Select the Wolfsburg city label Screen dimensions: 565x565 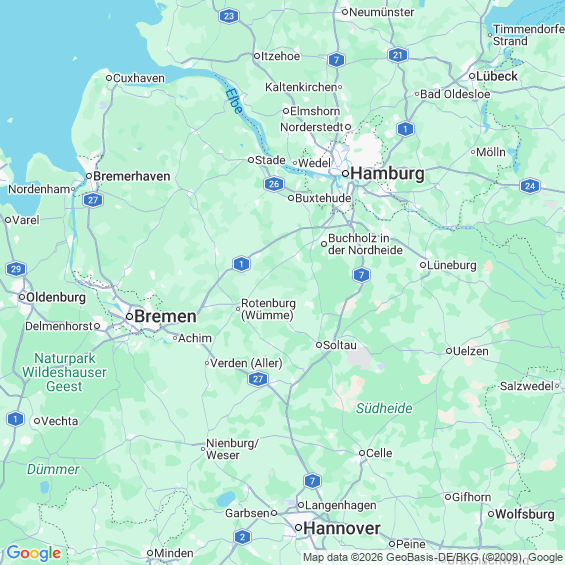coord(525,514)
